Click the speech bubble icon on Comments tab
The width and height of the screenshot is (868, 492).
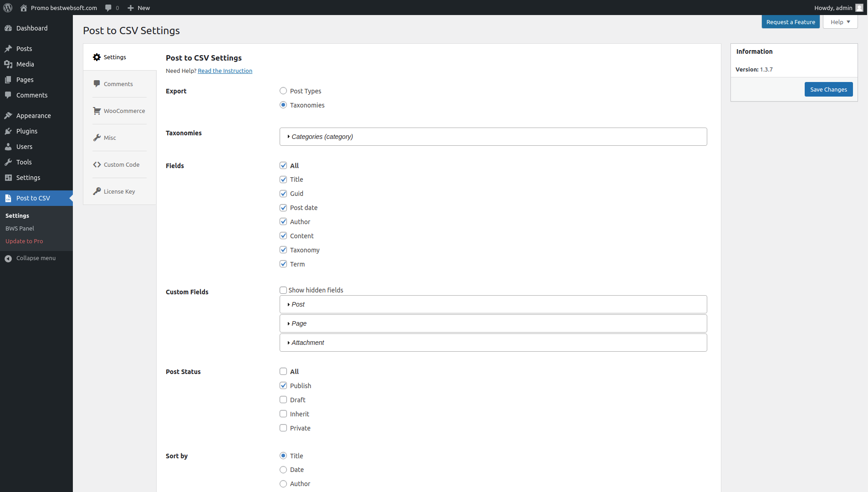(x=97, y=84)
